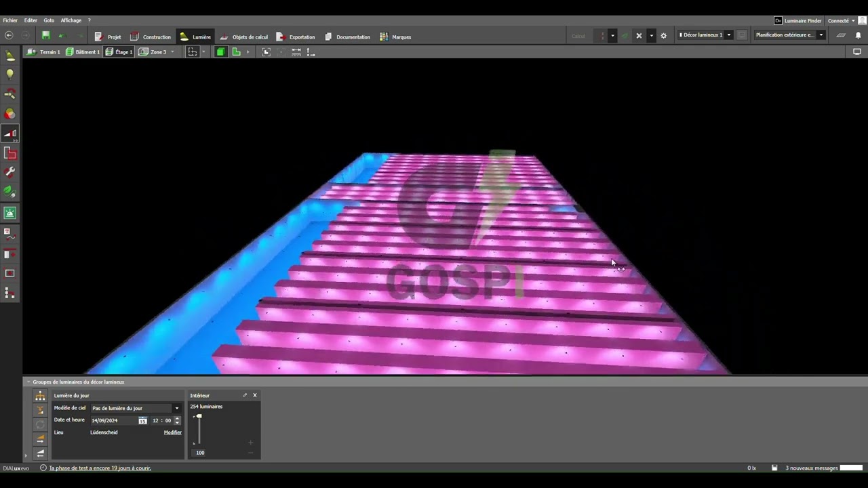Image resolution: width=868 pixels, height=488 pixels.
Task: Open the selection frame tool dropdown
Action: (x=203, y=52)
